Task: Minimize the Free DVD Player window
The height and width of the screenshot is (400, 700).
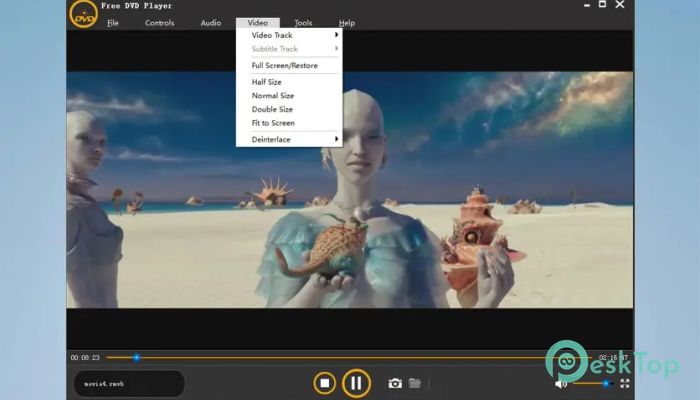Action: [x=587, y=5]
